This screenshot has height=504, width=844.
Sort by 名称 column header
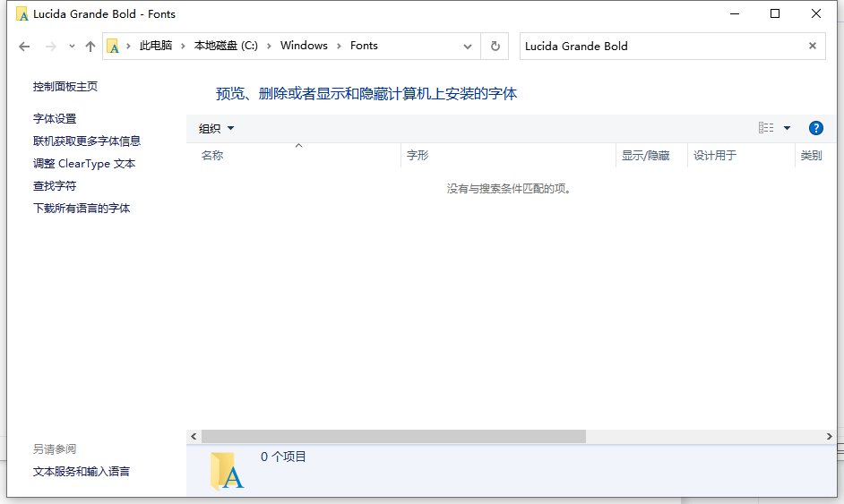point(293,156)
